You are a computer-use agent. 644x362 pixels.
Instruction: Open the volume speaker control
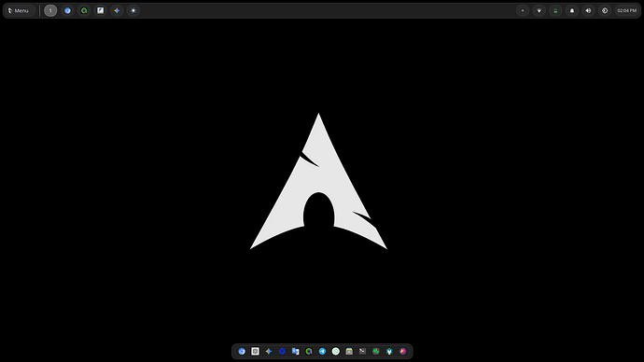point(588,10)
